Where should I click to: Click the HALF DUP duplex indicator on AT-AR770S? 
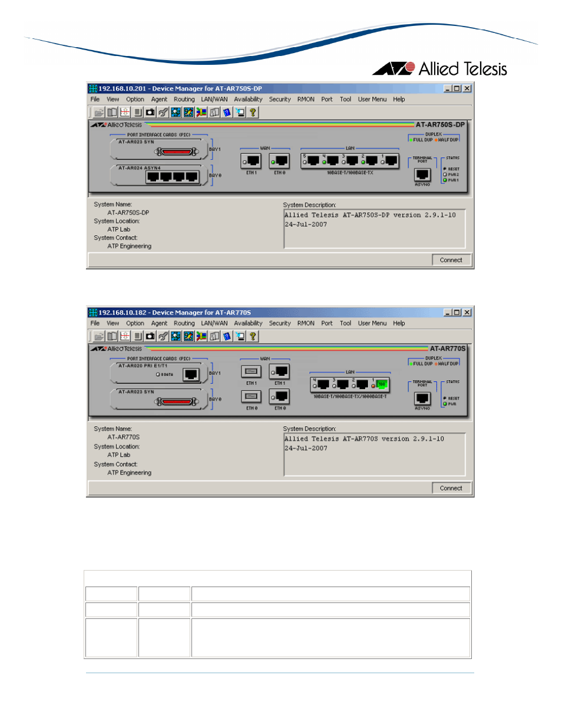(x=447, y=364)
